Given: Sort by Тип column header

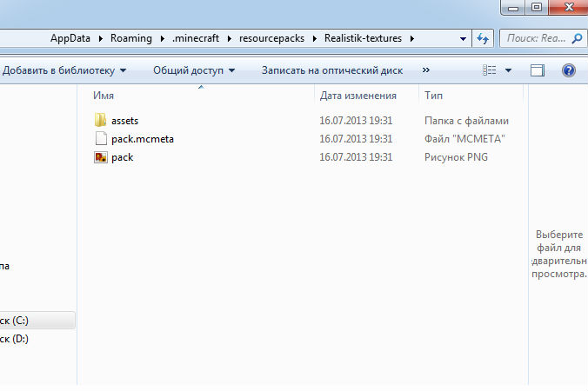Looking at the screenshot, I should pos(433,96).
